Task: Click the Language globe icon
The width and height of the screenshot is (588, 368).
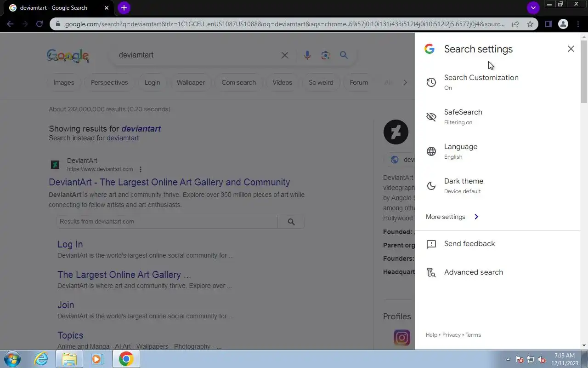Action: (431, 151)
